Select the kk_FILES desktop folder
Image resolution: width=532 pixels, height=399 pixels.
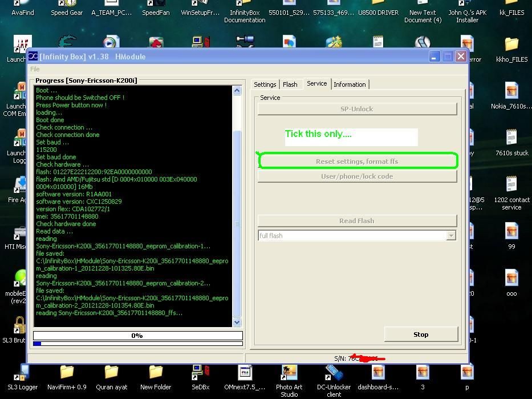511,9
